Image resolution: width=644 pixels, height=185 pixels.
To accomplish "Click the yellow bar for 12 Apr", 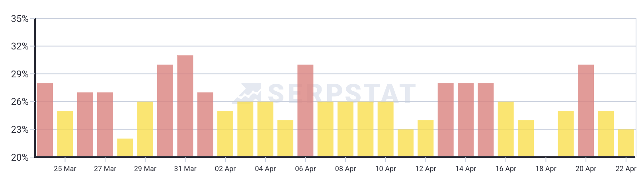I will click(426, 138).
